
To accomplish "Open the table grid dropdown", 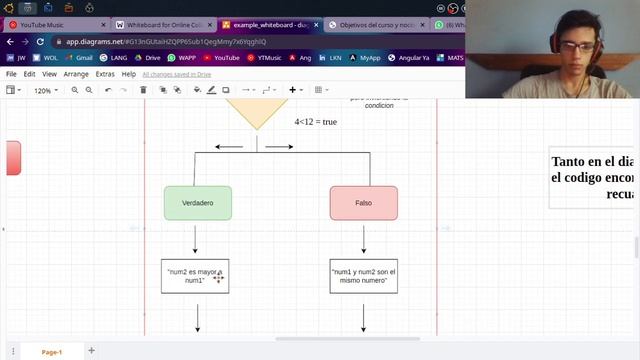I will 321,90.
